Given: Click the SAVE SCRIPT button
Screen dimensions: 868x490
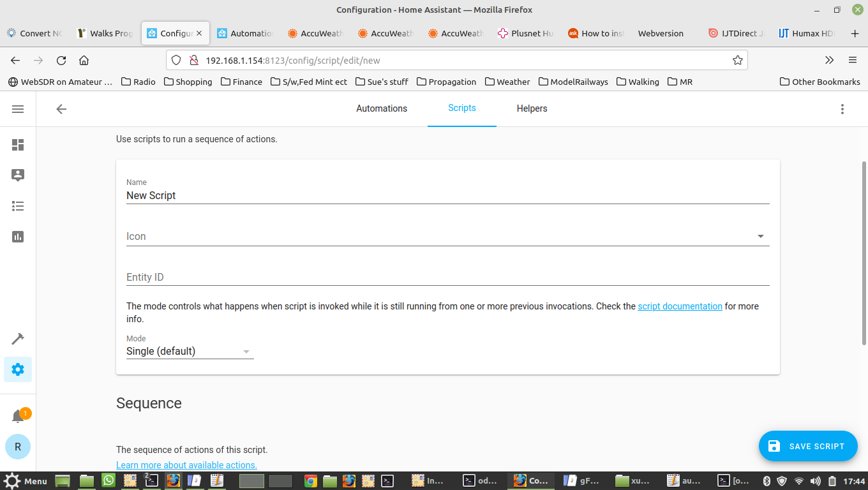Looking at the screenshot, I should tap(808, 446).
